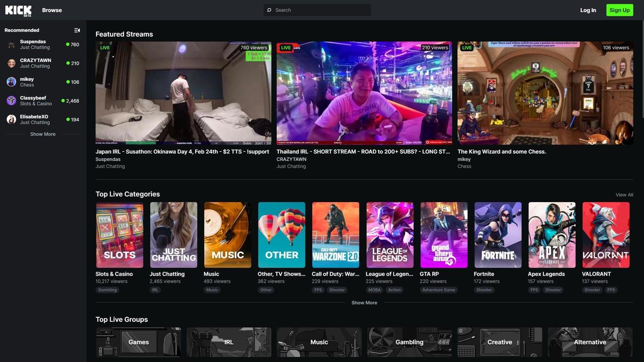
Task: Open Slots & Casino category cover
Action: coord(119,235)
